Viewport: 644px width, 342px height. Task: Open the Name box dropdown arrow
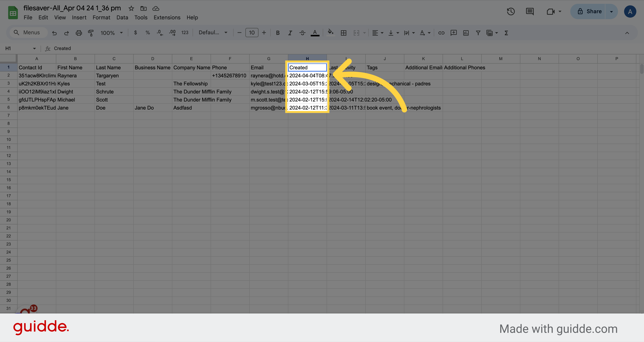coord(34,48)
